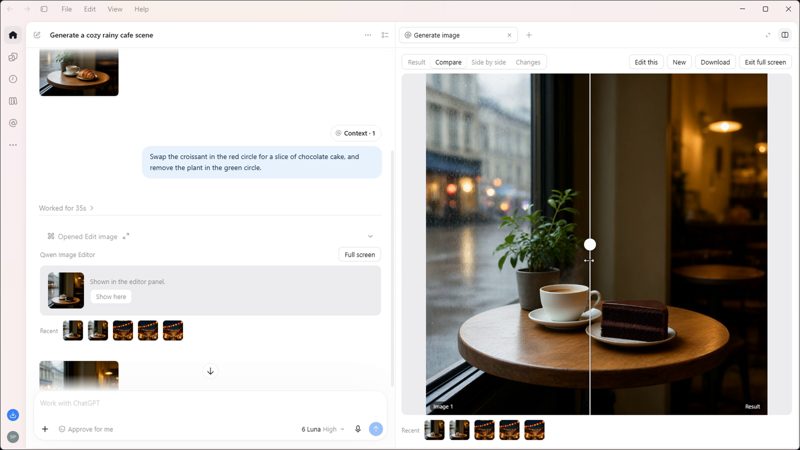
Task: Select the third recent thumbnail in the editor panel
Action: (485, 430)
